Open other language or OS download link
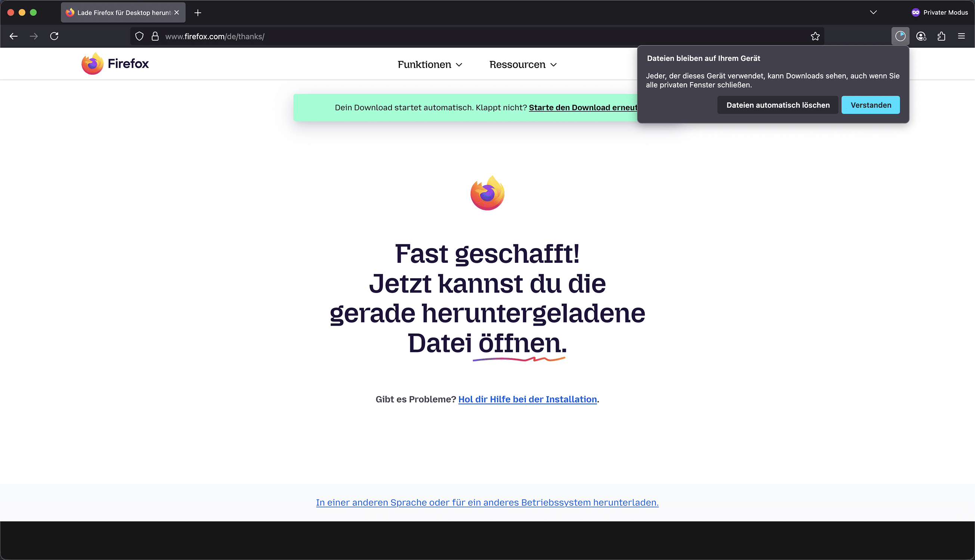 487,502
